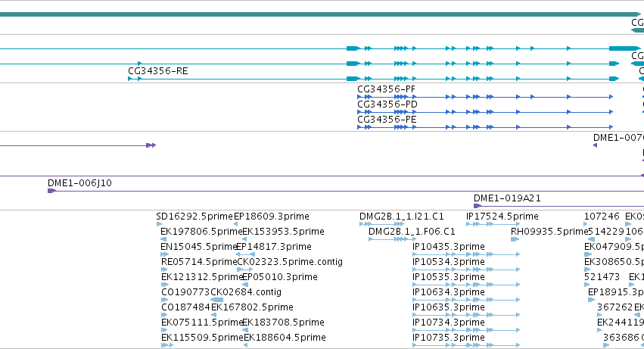The width and height of the screenshot is (644, 349).
Task: Click EK121312.5prime EST label
Action: (201, 278)
